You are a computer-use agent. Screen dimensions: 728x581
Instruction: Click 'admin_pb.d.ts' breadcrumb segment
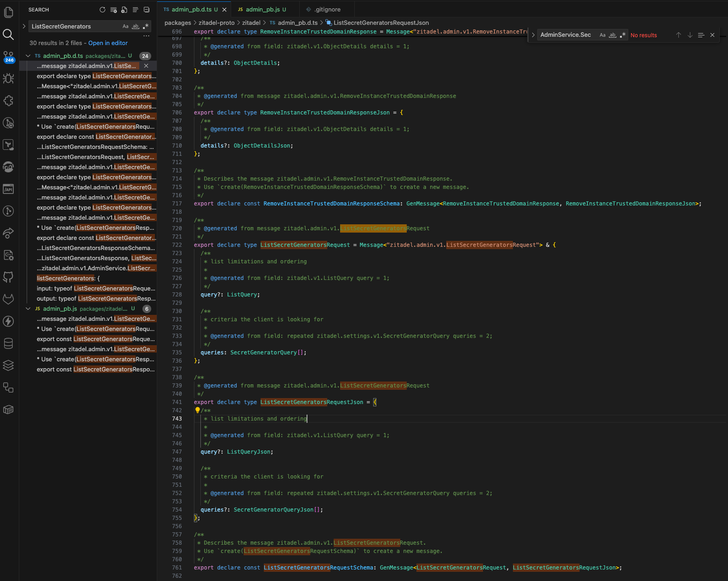click(x=298, y=23)
